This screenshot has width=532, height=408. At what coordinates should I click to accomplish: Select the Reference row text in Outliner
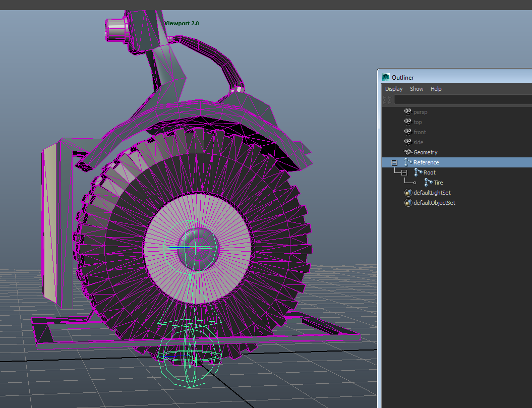click(x=426, y=162)
